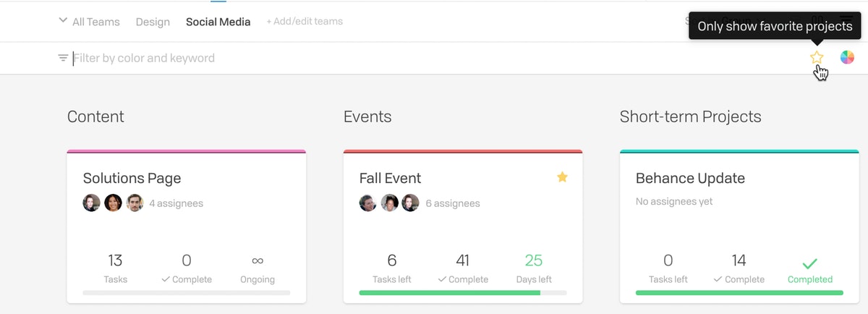
Task: Toggle the favorite projects star filter
Action: point(817,58)
